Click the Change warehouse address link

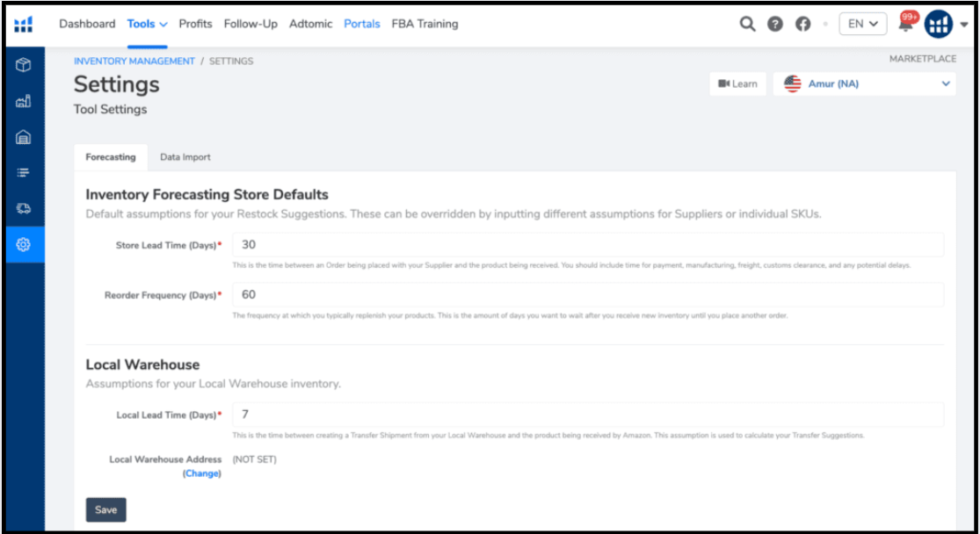click(202, 473)
